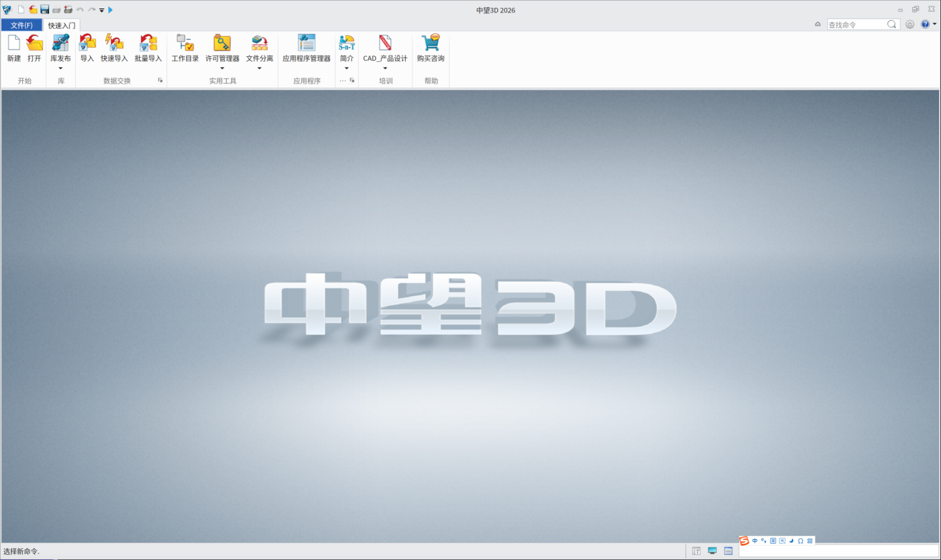Expand the 库发布 dropdown arrow
Image resolution: width=941 pixels, height=560 pixels.
(x=60, y=68)
